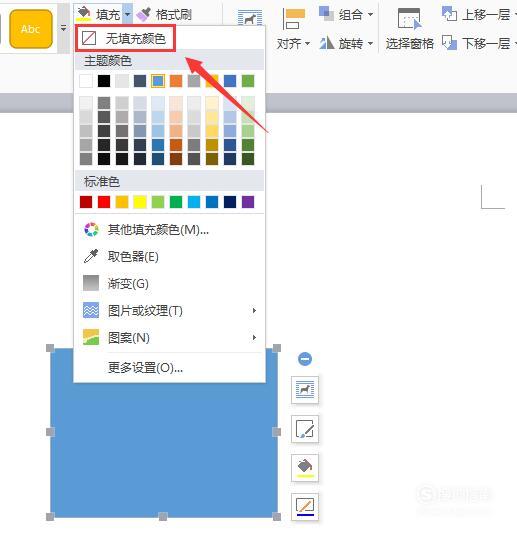
Task: Pick darkest orange theme shade
Action: tap(176, 159)
